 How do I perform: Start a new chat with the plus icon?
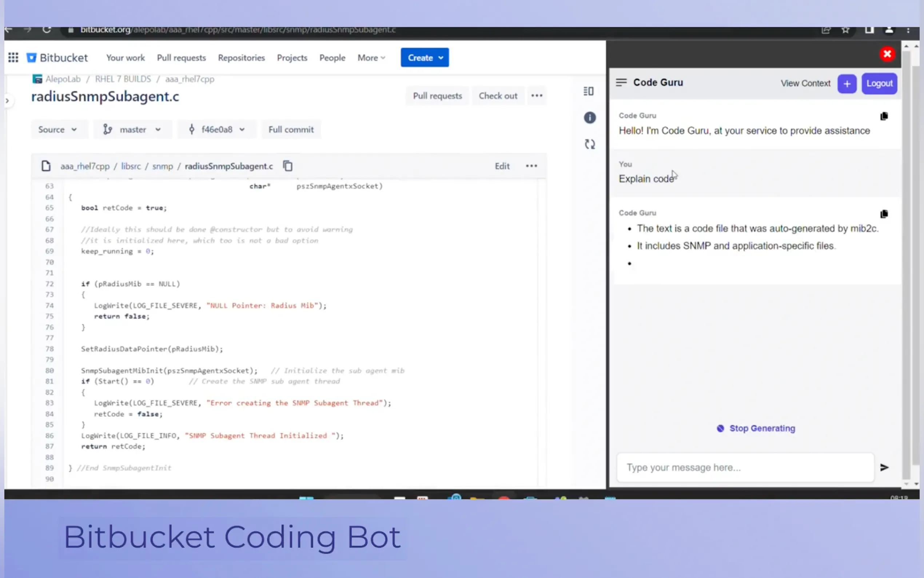pyautogui.click(x=847, y=83)
